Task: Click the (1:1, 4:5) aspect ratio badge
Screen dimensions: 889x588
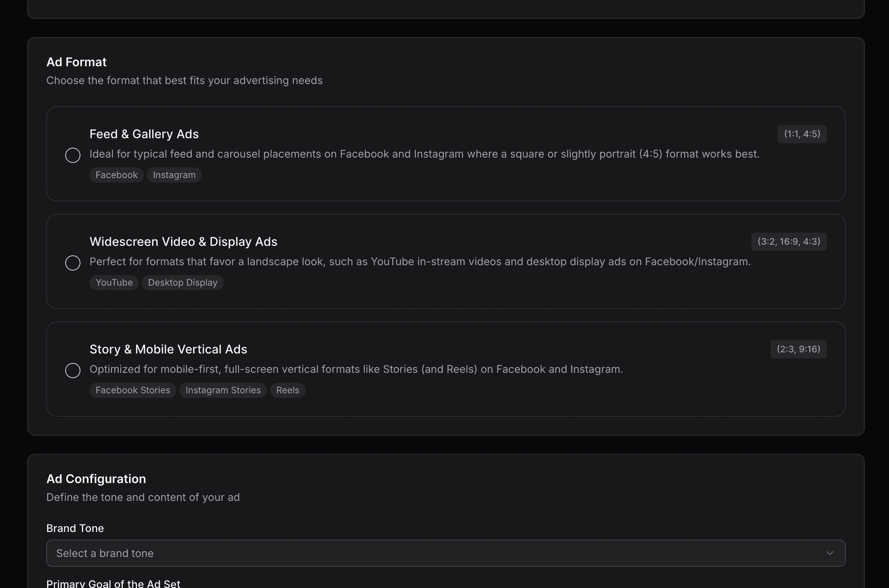Action: pyautogui.click(x=802, y=134)
